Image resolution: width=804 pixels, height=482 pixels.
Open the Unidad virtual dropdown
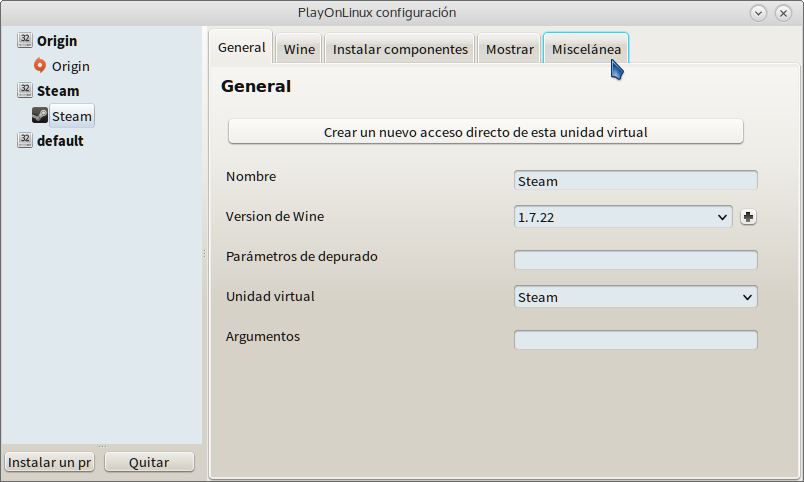(x=635, y=297)
